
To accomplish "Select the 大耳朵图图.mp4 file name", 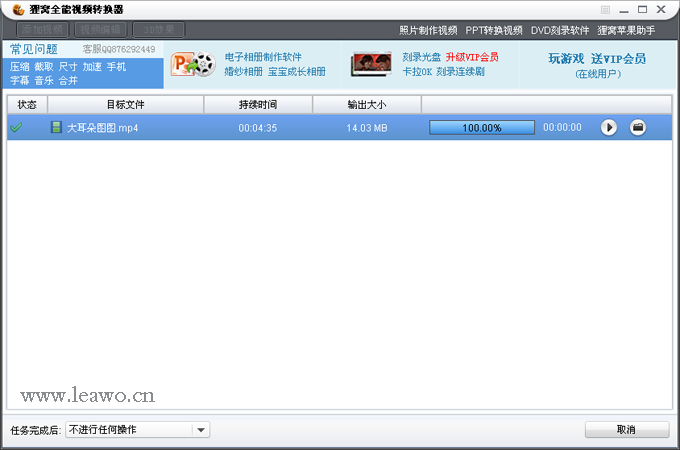I will 103,128.
